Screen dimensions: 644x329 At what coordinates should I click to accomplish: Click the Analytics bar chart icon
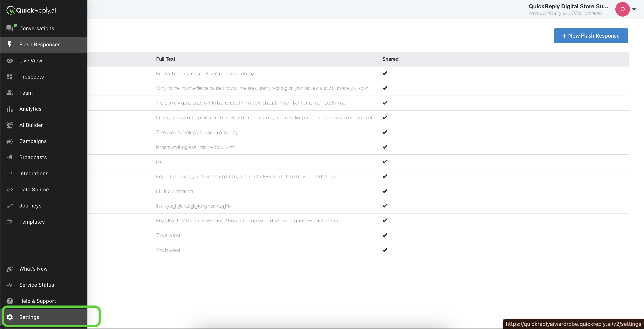[x=10, y=109]
